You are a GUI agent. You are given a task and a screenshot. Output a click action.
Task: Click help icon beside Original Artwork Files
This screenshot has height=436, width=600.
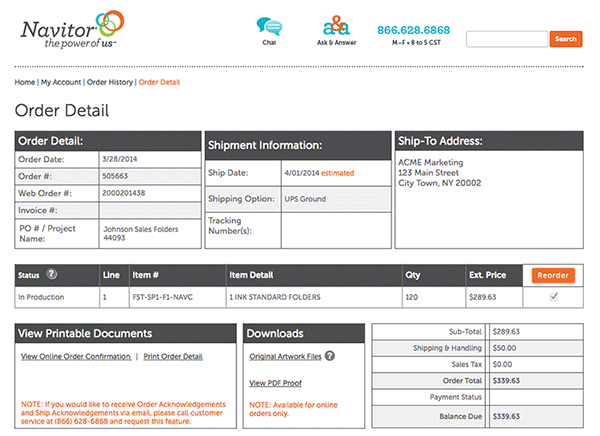[x=329, y=356]
